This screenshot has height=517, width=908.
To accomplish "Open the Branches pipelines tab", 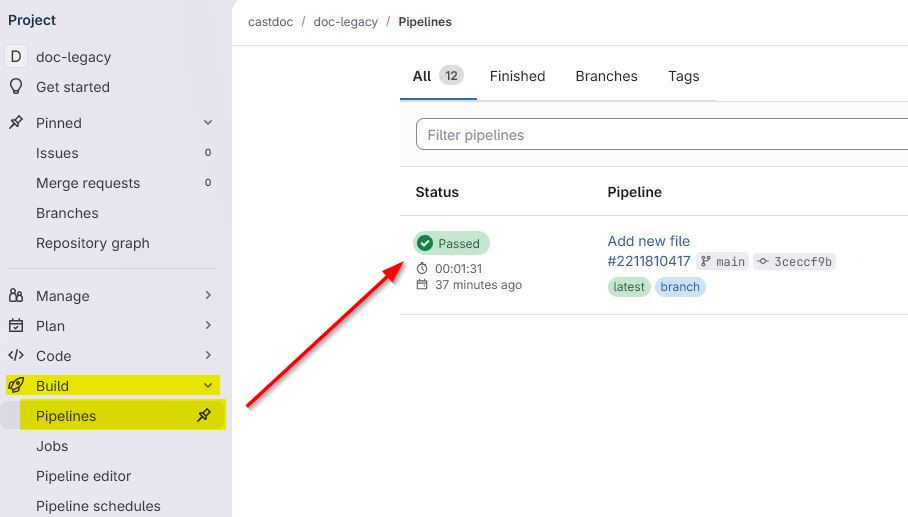I will coord(606,76).
